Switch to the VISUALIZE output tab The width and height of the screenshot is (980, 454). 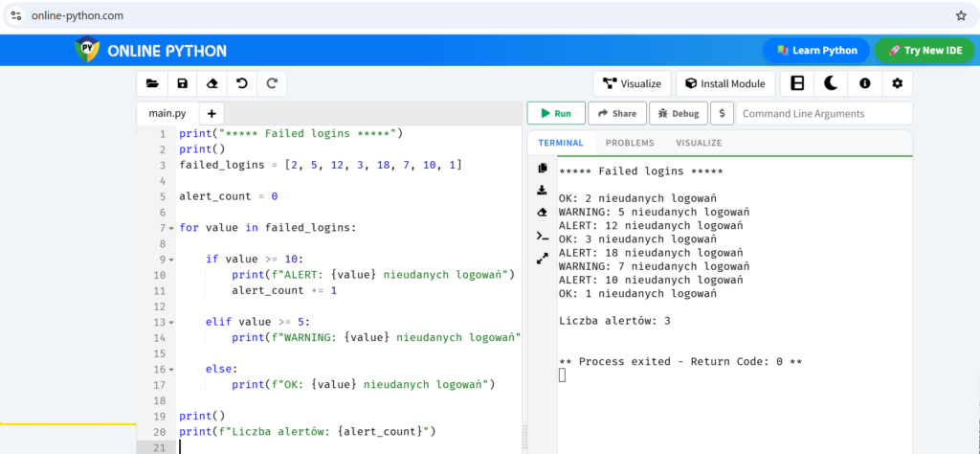[x=699, y=144]
